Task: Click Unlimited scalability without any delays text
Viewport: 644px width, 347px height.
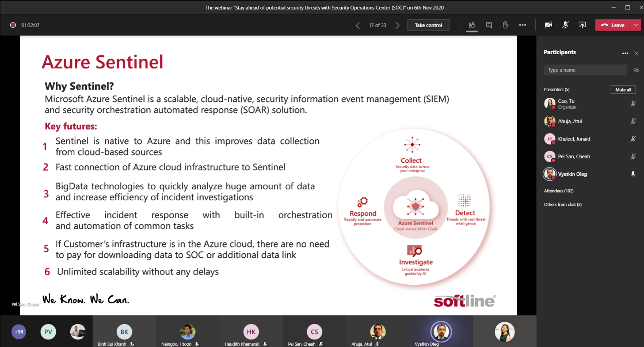Action: click(x=138, y=272)
